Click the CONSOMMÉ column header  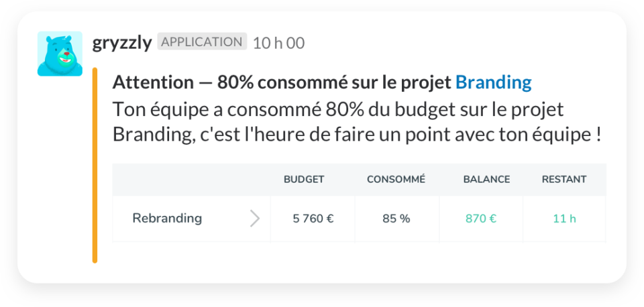click(396, 180)
